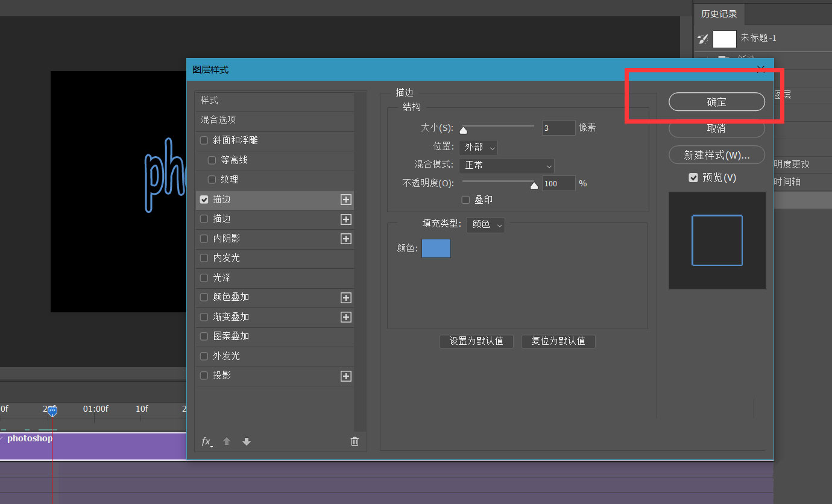
Task: Click the fx icon at dialog bottom
Action: pos(206,441)
